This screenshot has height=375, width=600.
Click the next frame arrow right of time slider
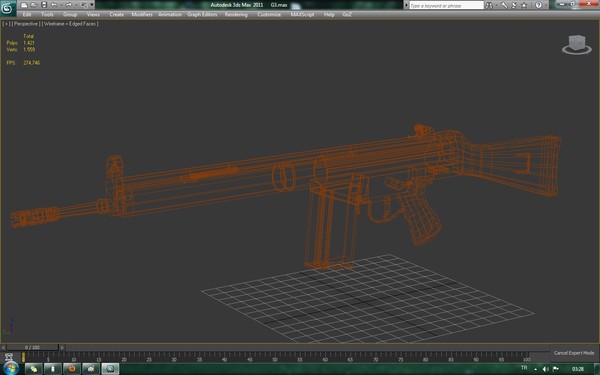point(62,347)
